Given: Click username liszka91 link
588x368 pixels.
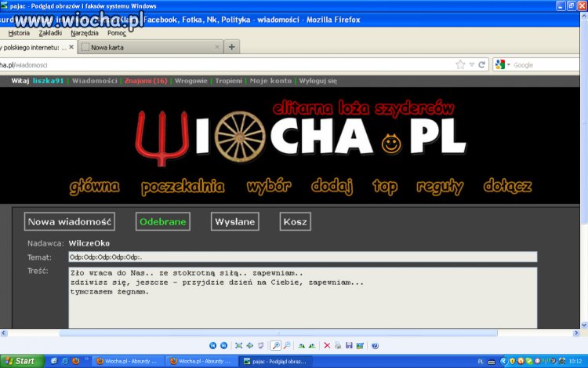Looking at the screenshot, I should tap(48, 81).
